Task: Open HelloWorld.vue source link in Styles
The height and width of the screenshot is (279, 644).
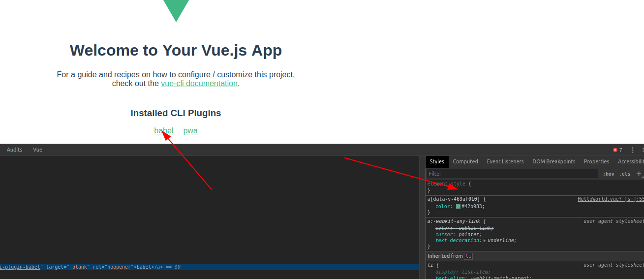Action: pyautogui.click(x=611, y=199)
